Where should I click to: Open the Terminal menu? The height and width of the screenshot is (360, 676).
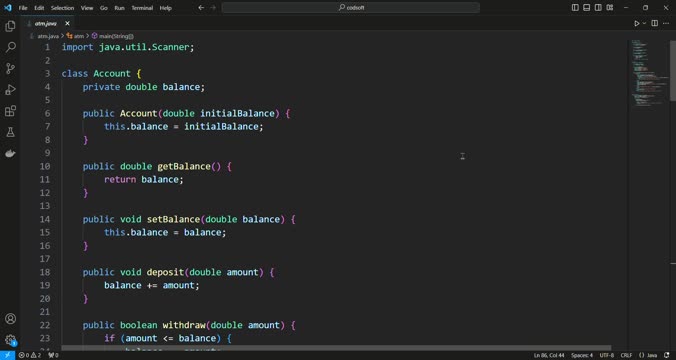click(142, 8)
